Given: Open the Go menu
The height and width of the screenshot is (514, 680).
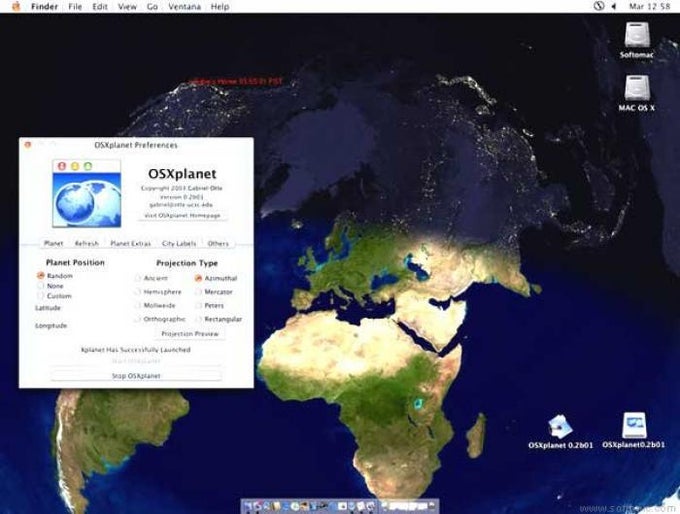Looking at the screenshot, I should click(x=152, y=7).
